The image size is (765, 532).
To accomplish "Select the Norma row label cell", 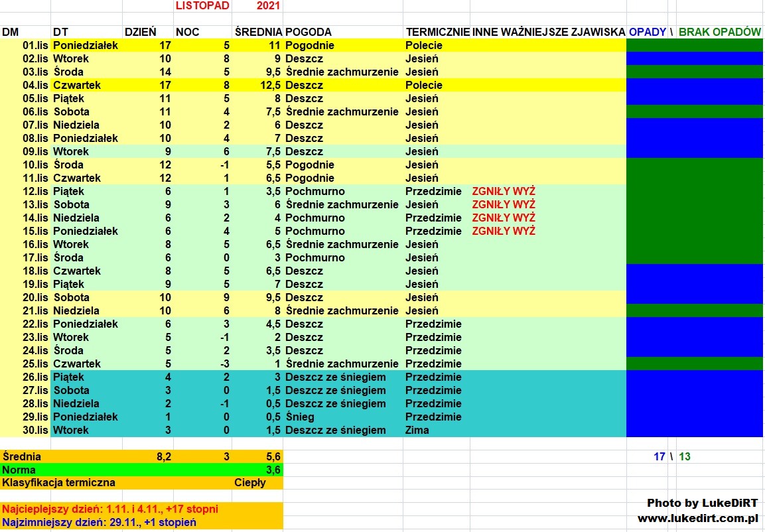I will [20, 470].
